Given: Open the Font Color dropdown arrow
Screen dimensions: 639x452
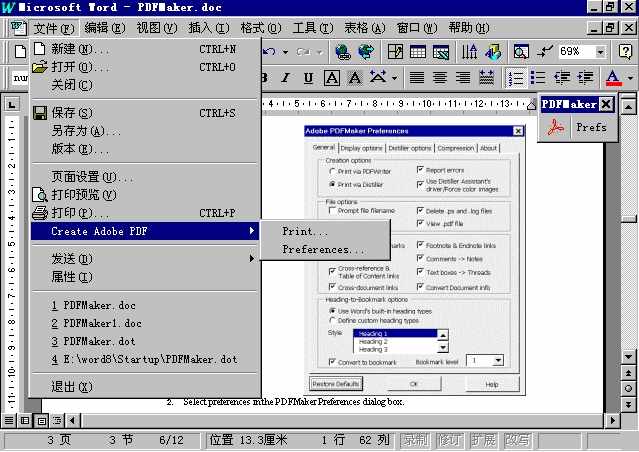Looking at the screenshot, I should pyautogui.click(x=630, y=77).
